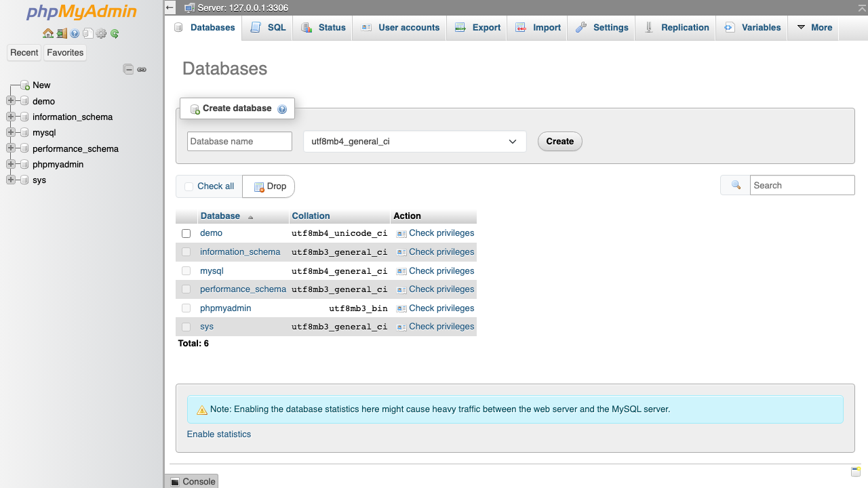Toggle link with main panel chain icon
Viewport: 868px width, 488px height.
pyautogui.click(x=142, y=69)
